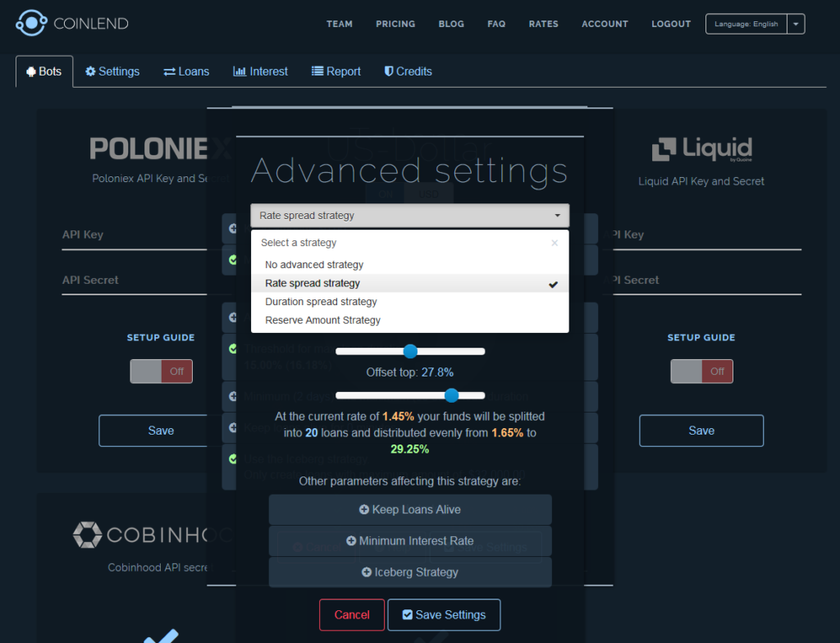Viewport: 840px width, 643px height.
Task: Close the strategy list with the X
Action: pos(555,243)
